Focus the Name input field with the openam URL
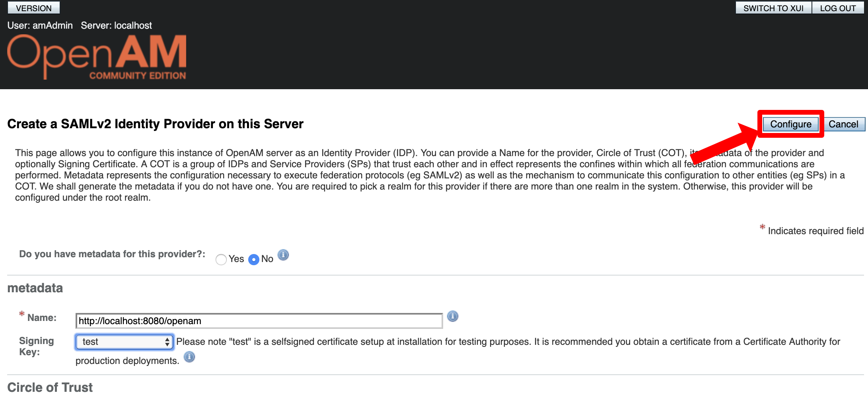 (259, 321)
